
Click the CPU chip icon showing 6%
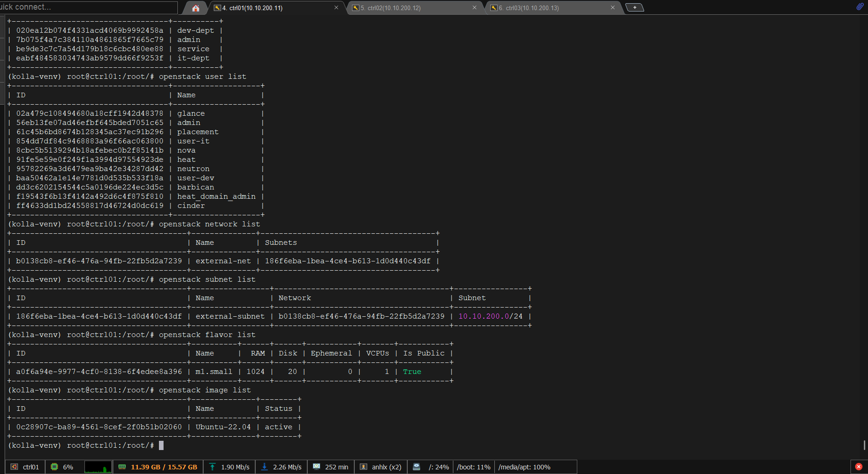pyautogui.click(x=54, y=467)
